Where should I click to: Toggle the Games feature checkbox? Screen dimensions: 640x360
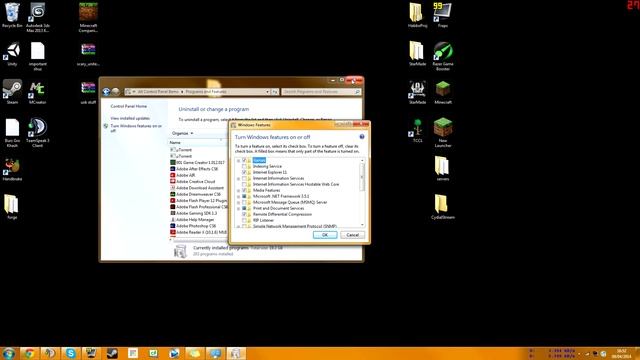tap(244, 160)
